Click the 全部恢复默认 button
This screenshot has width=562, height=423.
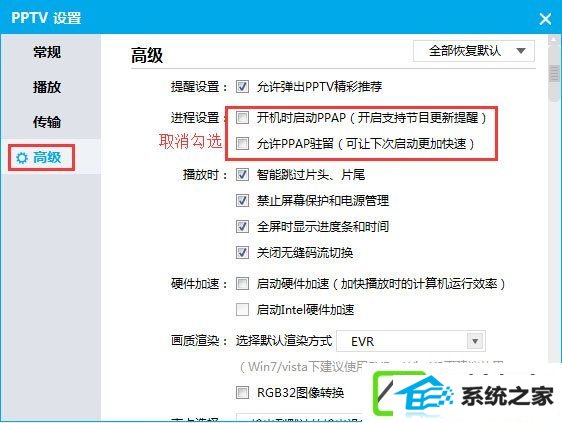click(465, 51)
